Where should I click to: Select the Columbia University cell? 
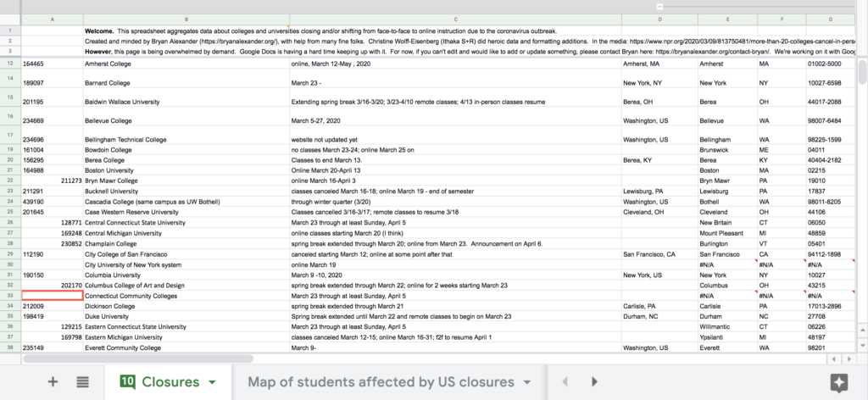click(186, 275)
